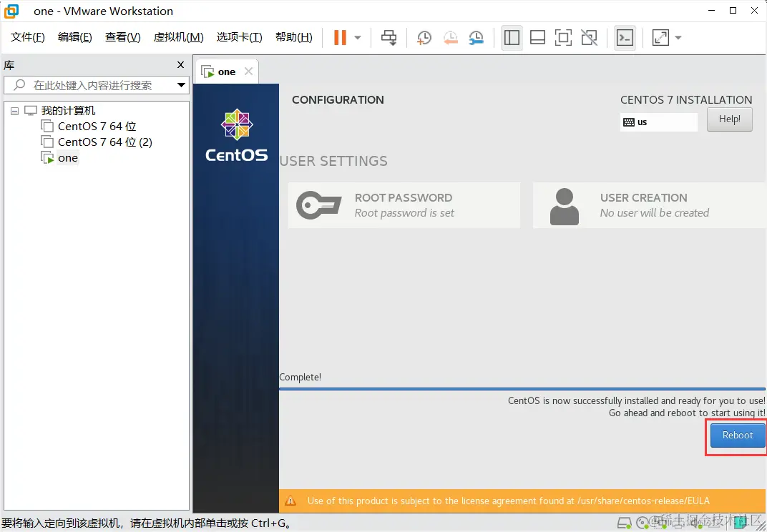The width and height of the screenshot is (767, 532).
Task: Click the Help! button in installer
Action: [729, 119]
